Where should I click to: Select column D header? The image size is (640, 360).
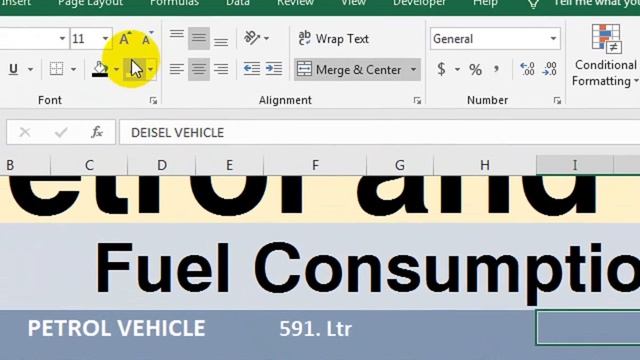(162, 165)
